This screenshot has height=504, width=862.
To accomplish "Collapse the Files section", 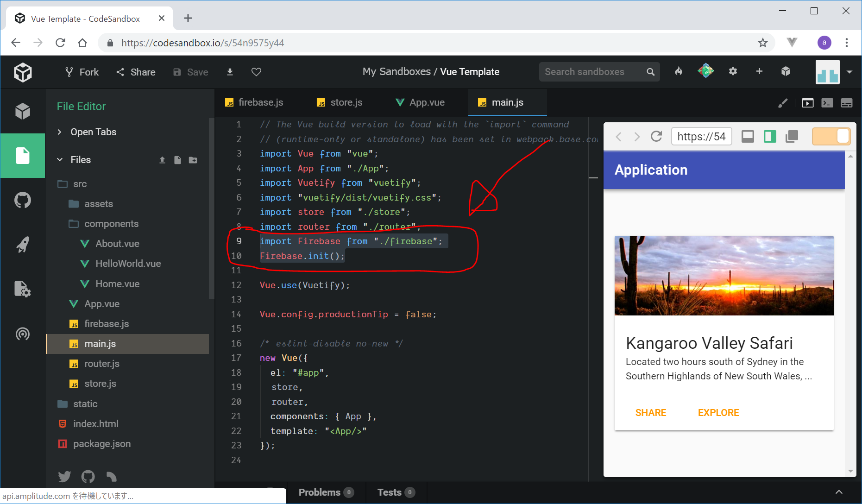I will [59, 160].
